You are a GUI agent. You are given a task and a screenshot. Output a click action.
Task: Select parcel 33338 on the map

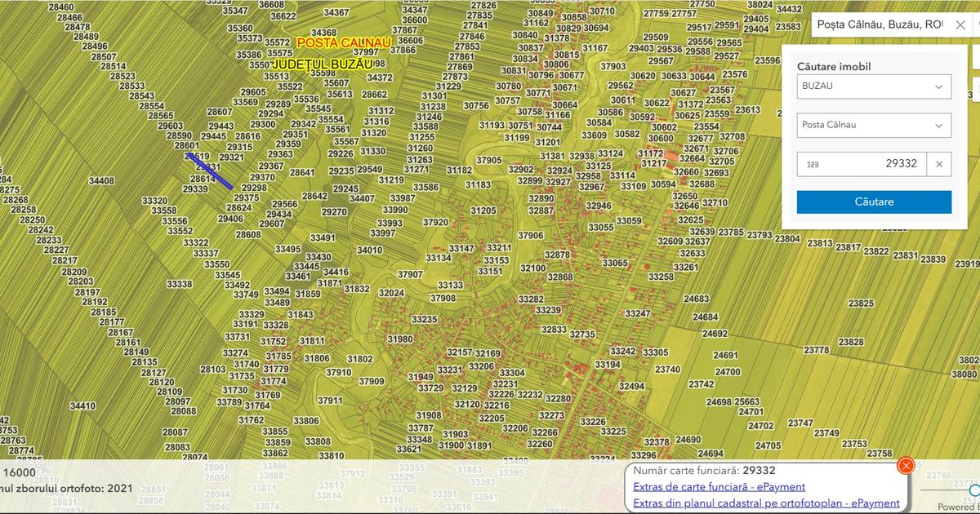[180, 284]
